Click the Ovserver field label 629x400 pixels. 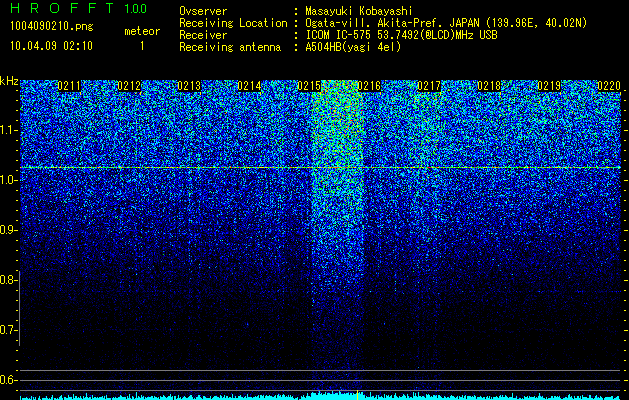coord(203,11)
